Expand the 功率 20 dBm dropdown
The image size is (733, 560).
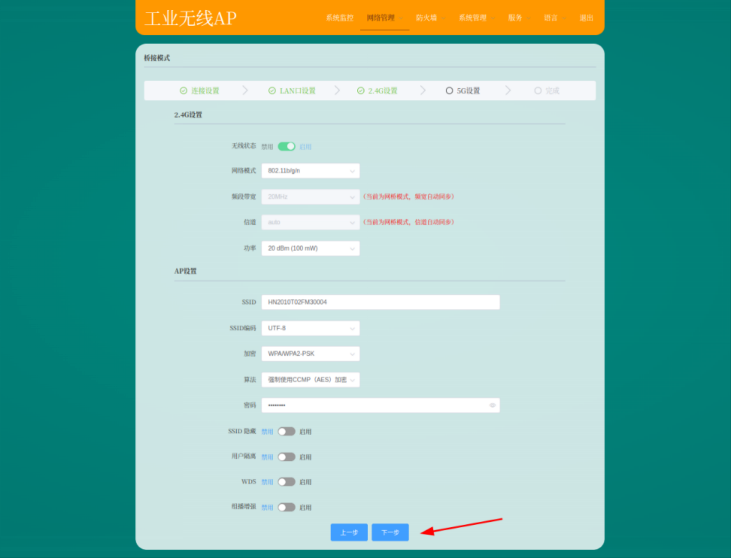click(310, 248)
